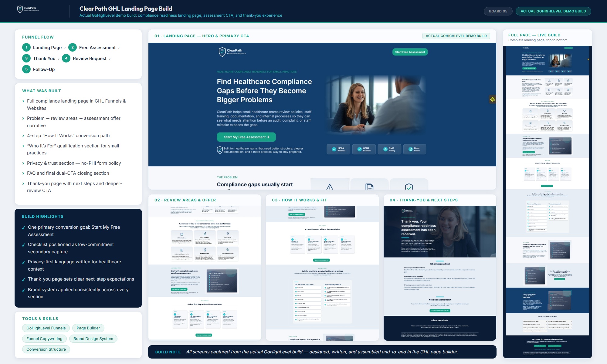Click the header 'ACTUAL GOHIGHLEVEL DEMO BUILD' pill
This screenshot has width=607, height=364.
(553, 11)
